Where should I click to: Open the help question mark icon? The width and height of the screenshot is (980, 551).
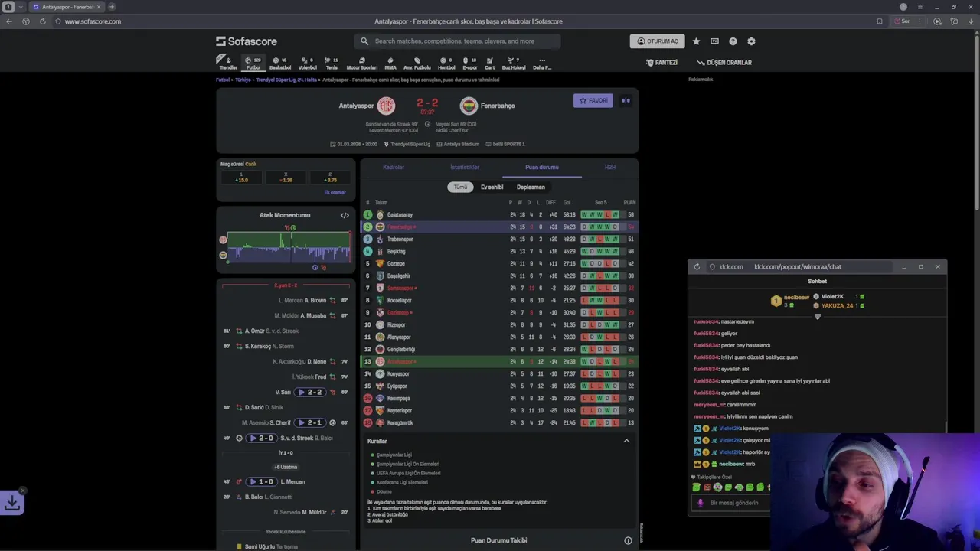point(733,41)
